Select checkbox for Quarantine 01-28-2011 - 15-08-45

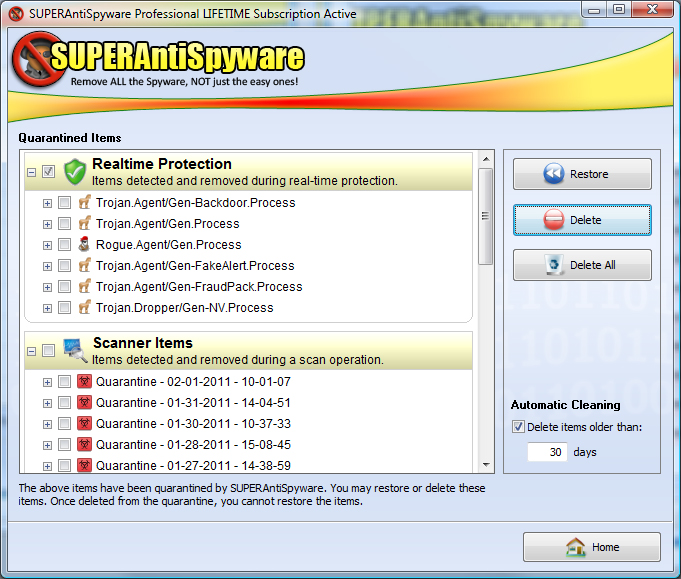pos(64,444)
